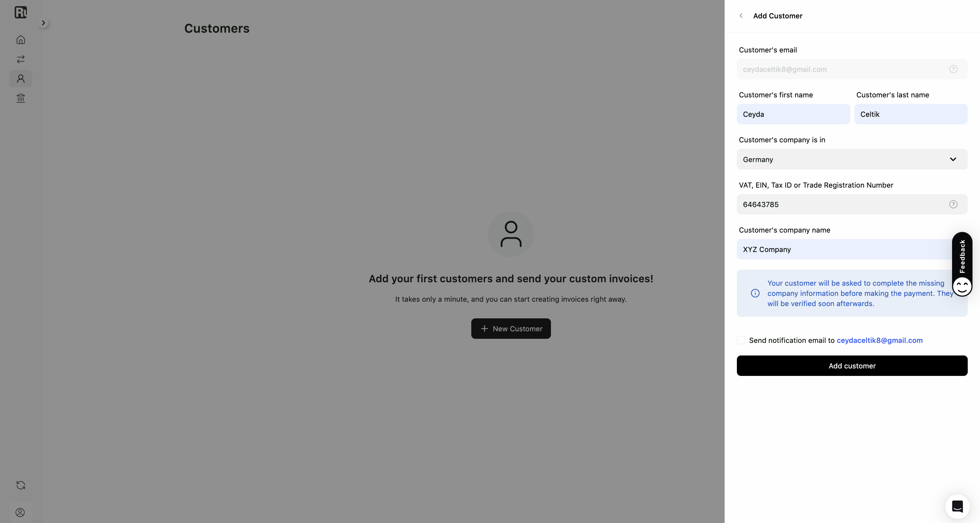Open the chat support bubble icon
Image resolution: width=980 pixels, height=523 pixels.
[x=957, y=506]
